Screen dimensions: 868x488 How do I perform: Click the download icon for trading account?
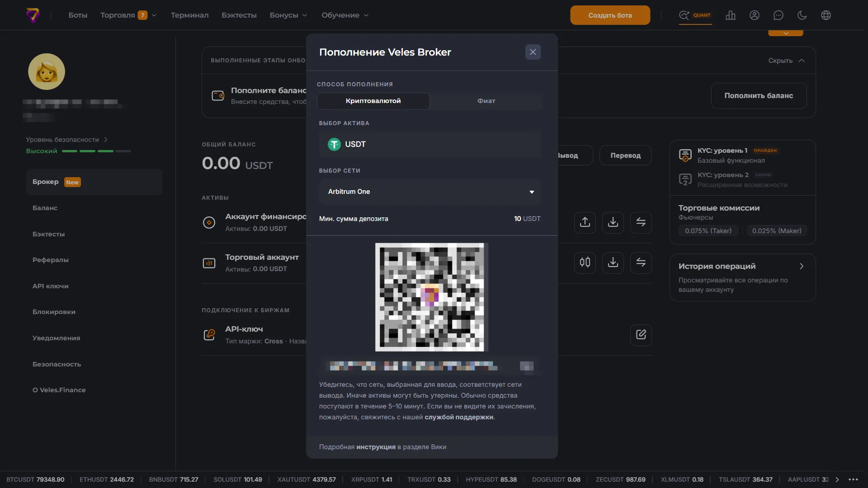[x=613, y=263]
